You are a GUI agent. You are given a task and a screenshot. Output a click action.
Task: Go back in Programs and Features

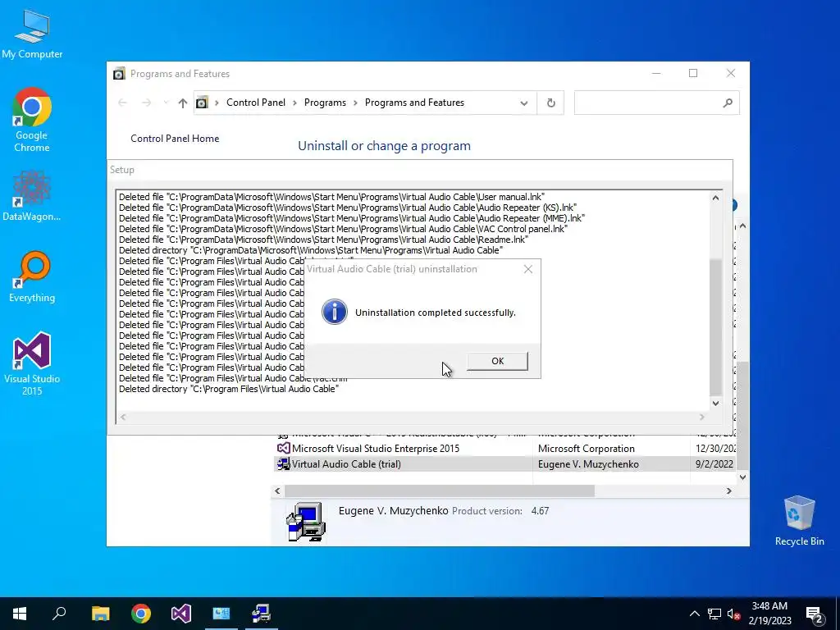click(123, 103)
